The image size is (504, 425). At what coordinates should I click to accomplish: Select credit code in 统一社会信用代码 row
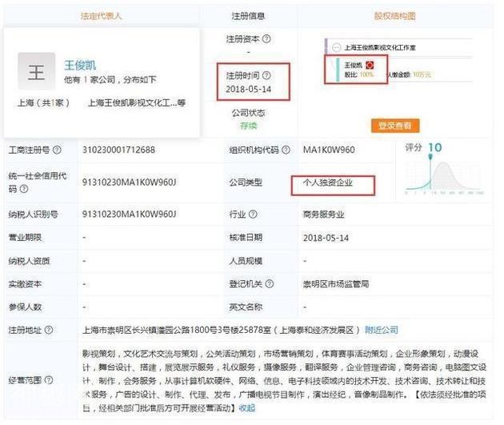[130, 182]
